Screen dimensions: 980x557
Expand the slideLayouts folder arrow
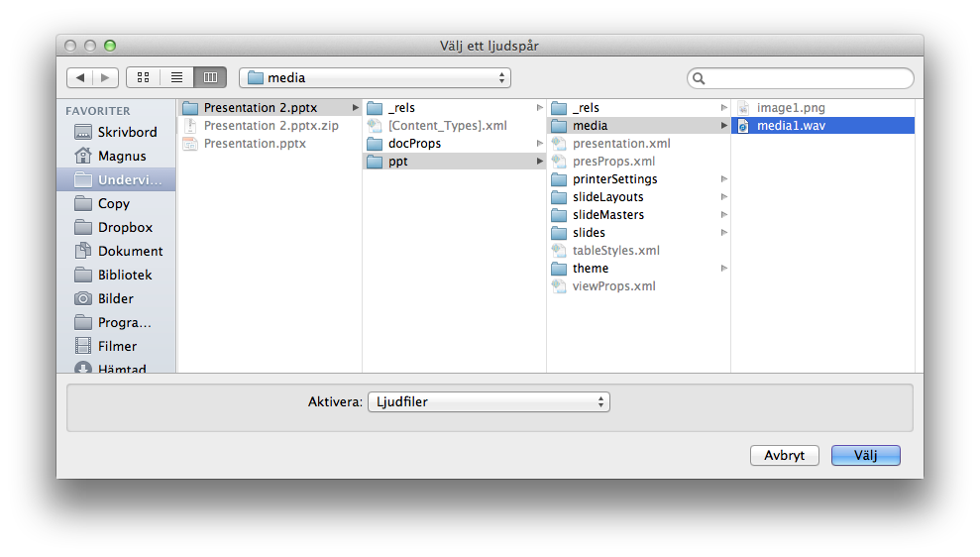click(724, 197)
